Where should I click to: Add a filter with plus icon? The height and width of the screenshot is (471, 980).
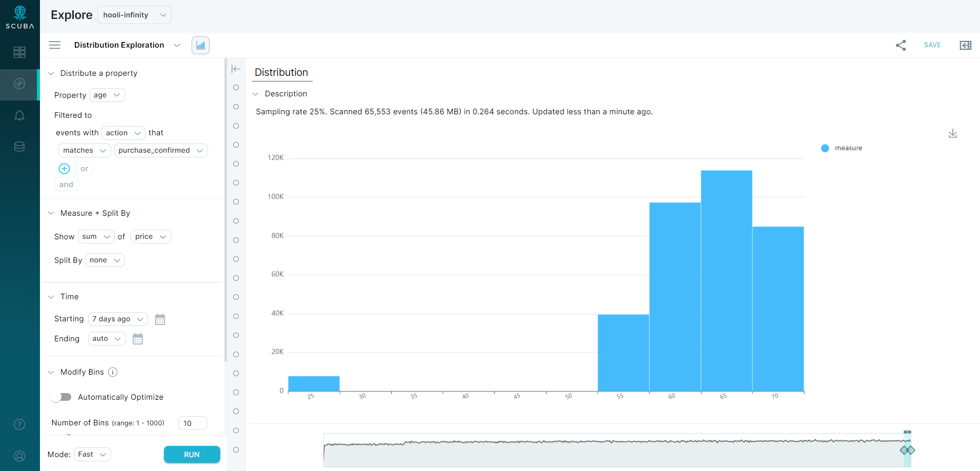pos(64,169)
